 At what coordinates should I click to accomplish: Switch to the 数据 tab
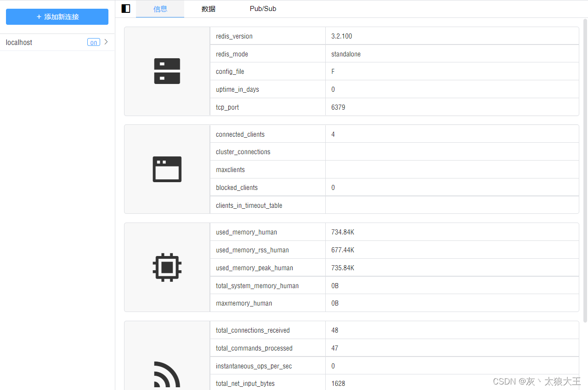209,9
